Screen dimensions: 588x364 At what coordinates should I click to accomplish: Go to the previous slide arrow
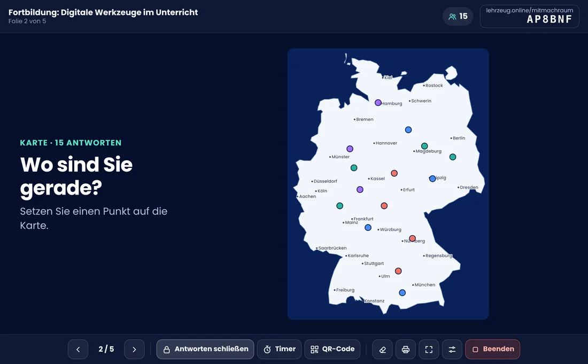click(78, 350)
